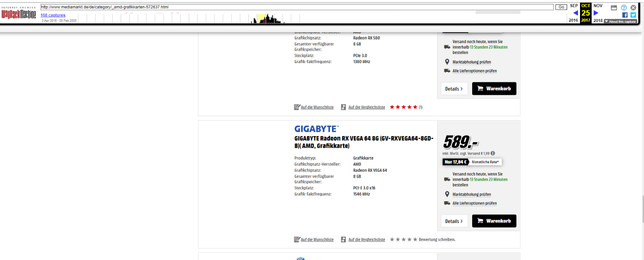
Task: Click Wunschliste pencil icon for VEGA 64
Action: (x=297, y=239)
